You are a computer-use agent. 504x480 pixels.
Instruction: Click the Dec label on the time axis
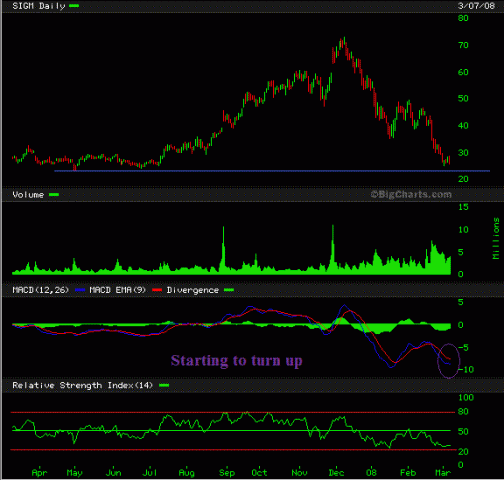[x=336, y=472]
